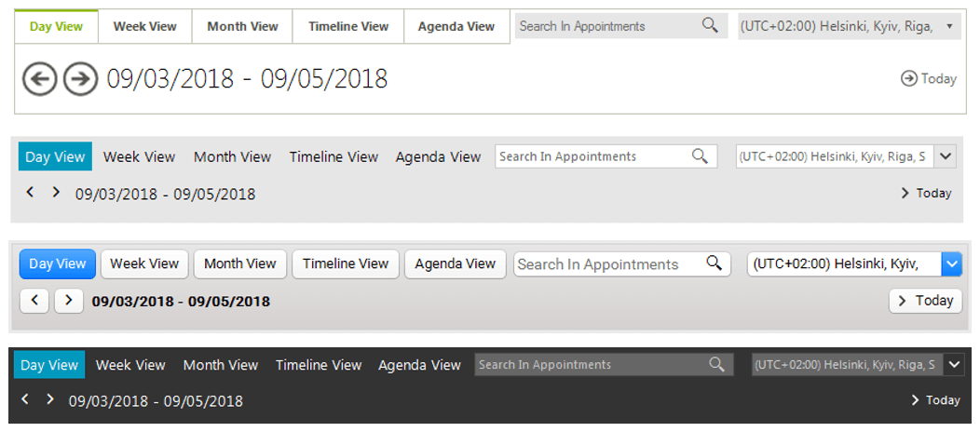Switch to Week View in the top tab strip
The image size is (980, 432).
(145, 27)
